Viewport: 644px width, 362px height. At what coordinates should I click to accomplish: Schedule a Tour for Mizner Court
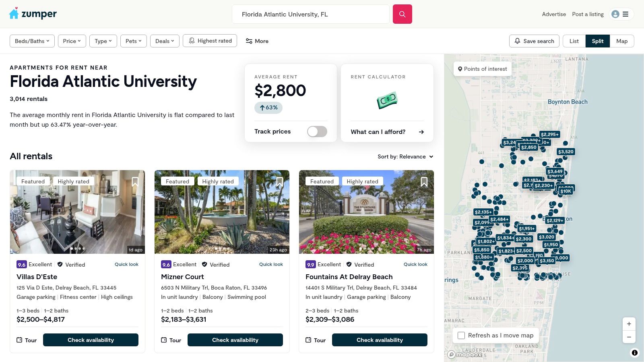171,340
